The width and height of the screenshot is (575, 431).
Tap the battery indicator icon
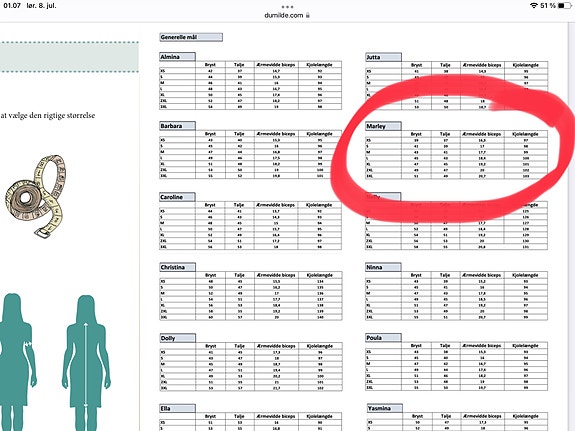564,6
